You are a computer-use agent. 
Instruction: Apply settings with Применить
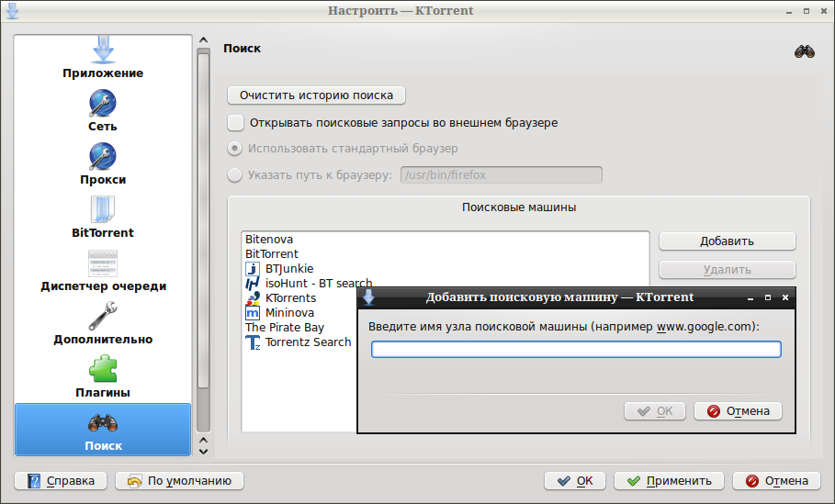669,480
